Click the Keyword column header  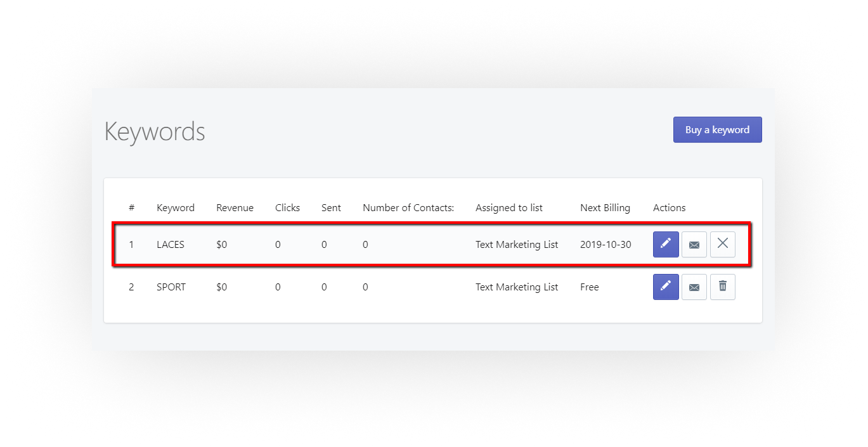(176, 207)
